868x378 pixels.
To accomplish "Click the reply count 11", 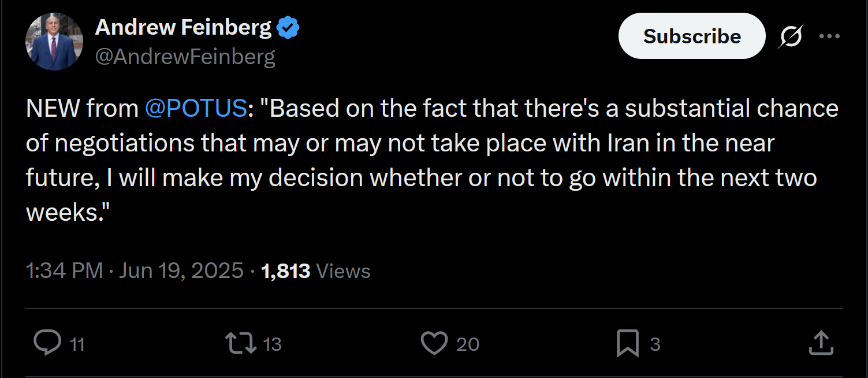I will (77, 344).
